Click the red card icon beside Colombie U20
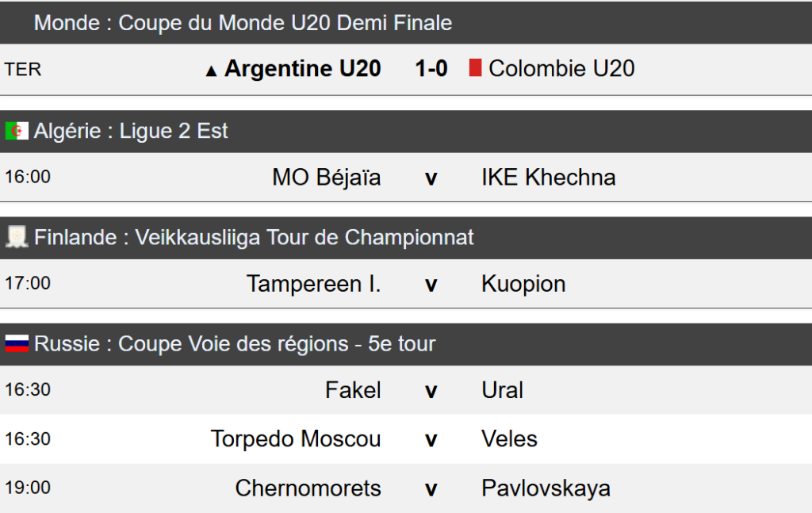The width and height of the screenshot is (812, 513). point(475,68)
